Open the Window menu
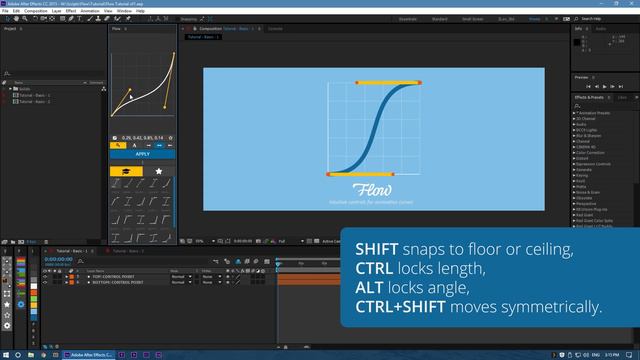This screenshot has width=640, height=360. [x=124, y=11]
